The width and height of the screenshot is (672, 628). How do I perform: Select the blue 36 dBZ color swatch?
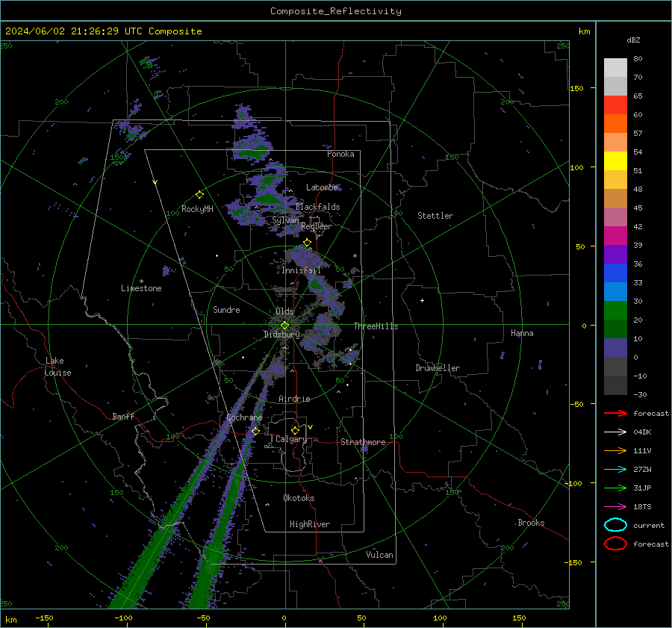point(615,273)
